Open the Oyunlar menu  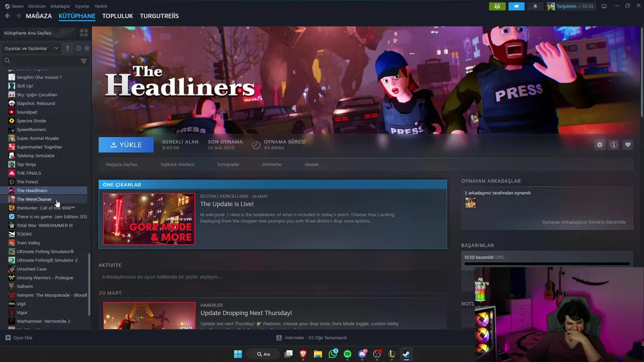click(x=82, y=6)
